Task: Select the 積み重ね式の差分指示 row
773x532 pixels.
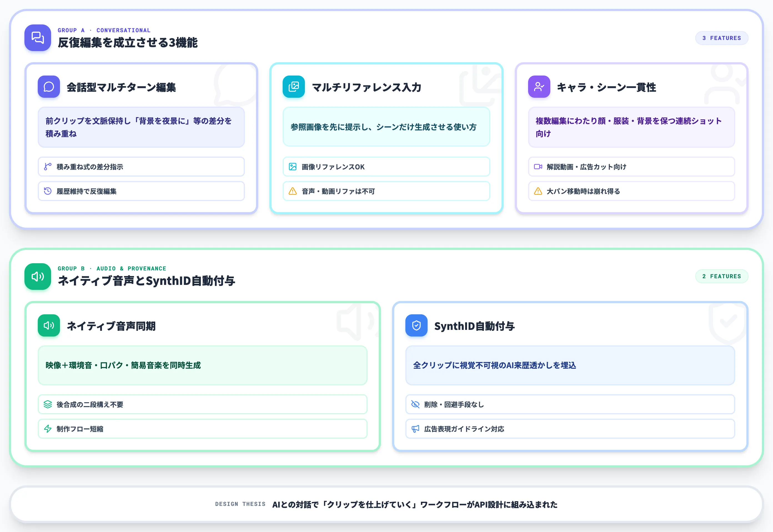Action: (141, 167)
